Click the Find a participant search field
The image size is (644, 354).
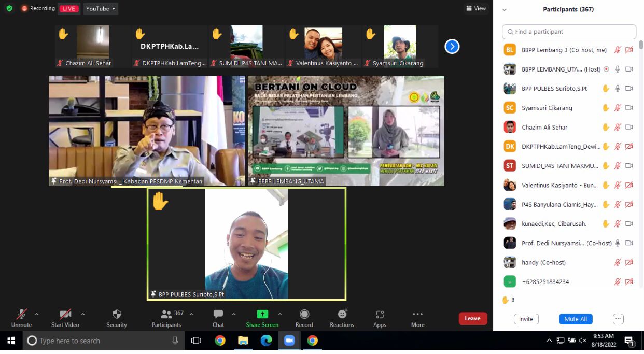pos(569,32)
